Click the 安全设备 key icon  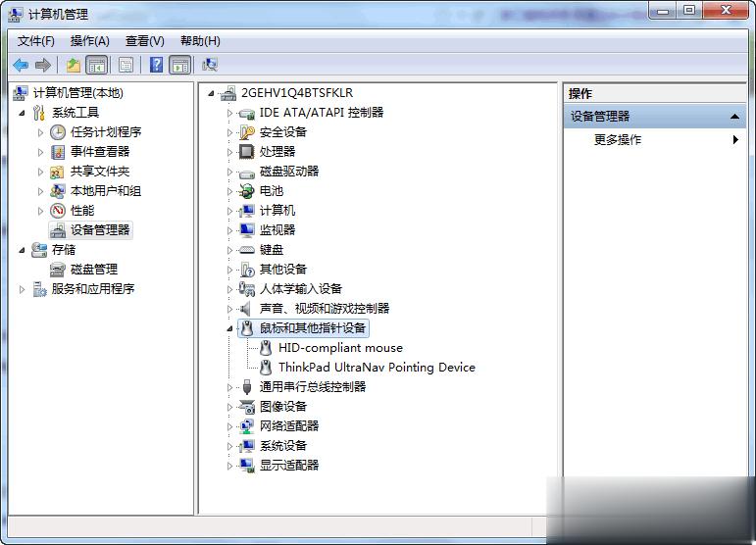[247, 132]
